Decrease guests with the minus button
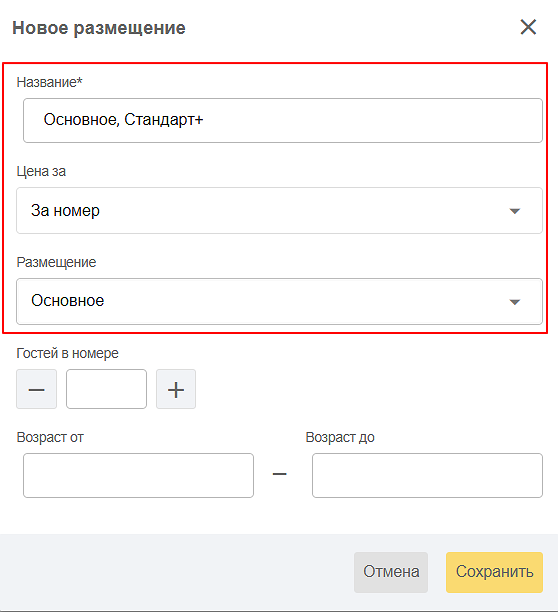The image size is (558, 612). [36, 389]
